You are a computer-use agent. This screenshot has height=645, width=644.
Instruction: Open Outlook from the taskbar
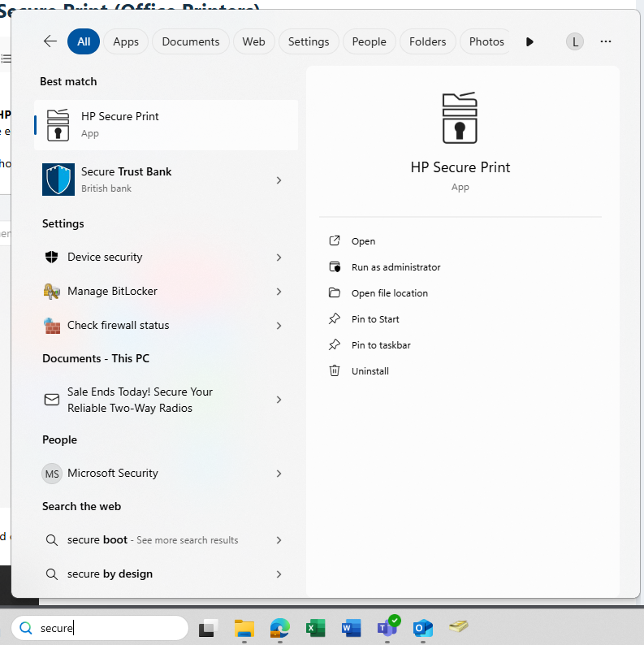tap(423, 628)
